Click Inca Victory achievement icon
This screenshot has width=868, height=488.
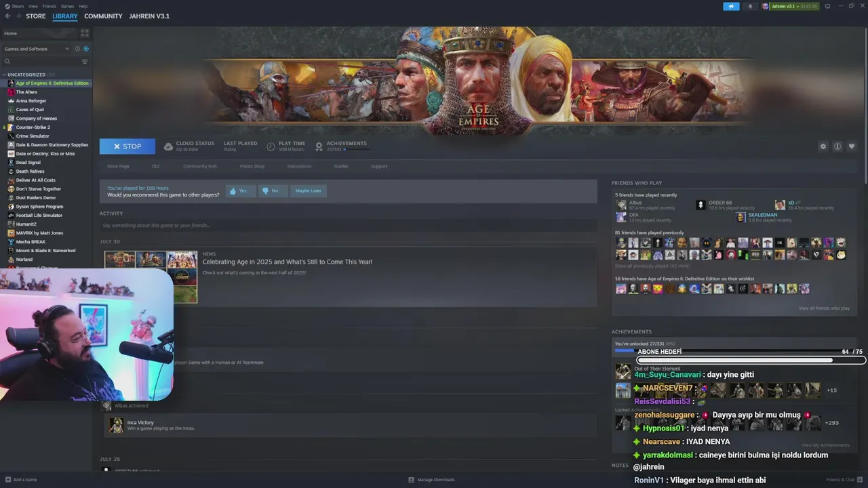coord(116,425)
